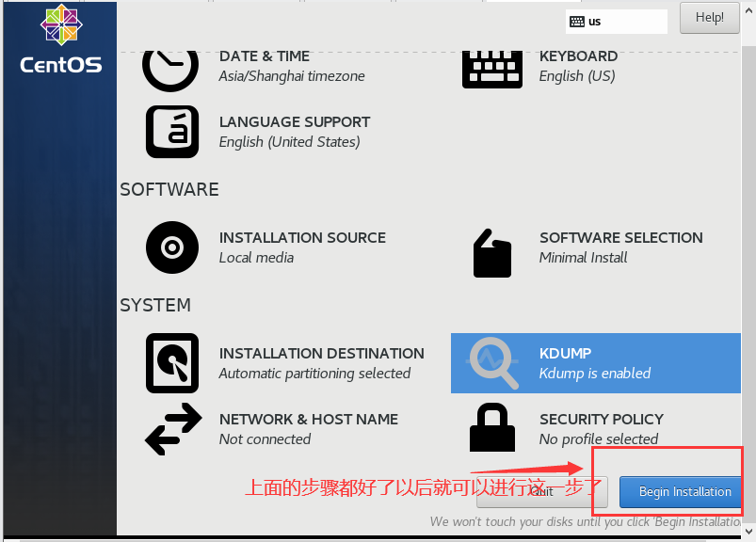
Task: Select the SECURITY POLICY heading
Action: [x=602, y=419]
